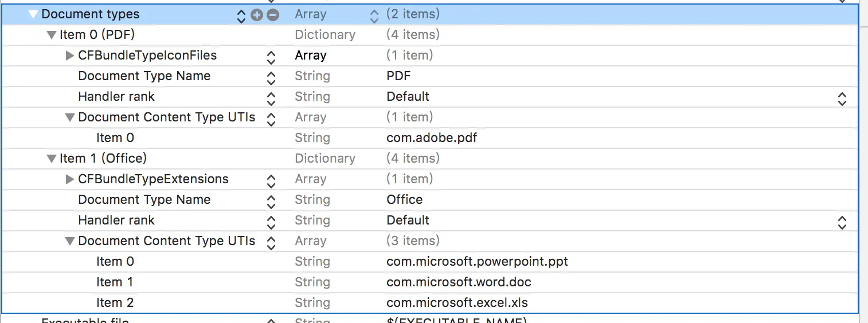Open key stepper for Document types row

(241, 15)
